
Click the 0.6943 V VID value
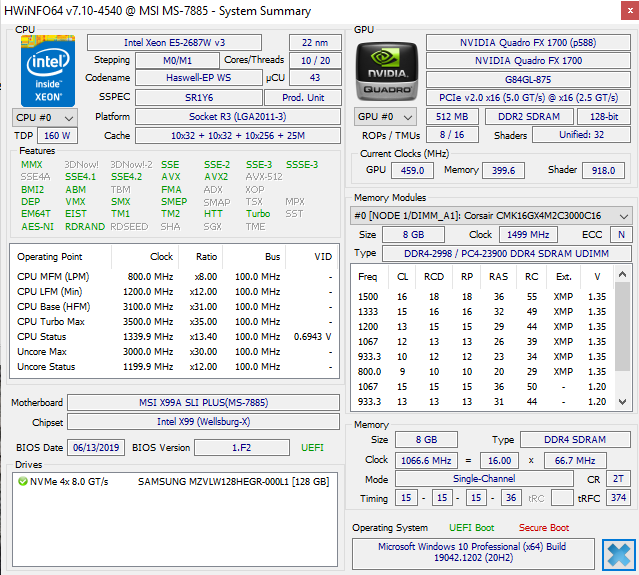[313, 337]
